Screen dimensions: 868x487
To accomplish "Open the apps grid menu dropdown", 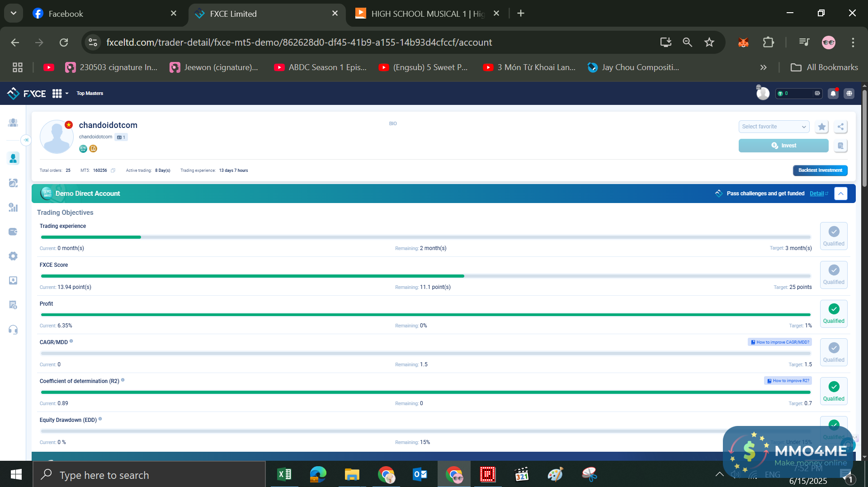I will (60, 93).
